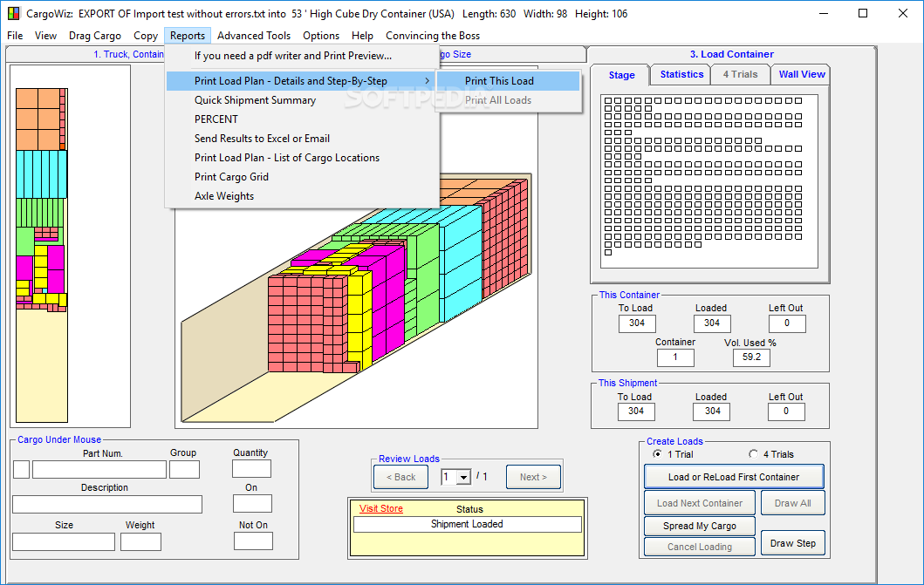This screenshot has width=924, height=585.
Task: Click the Size input field
Action: pyautogui.click(x=64, y=542)
